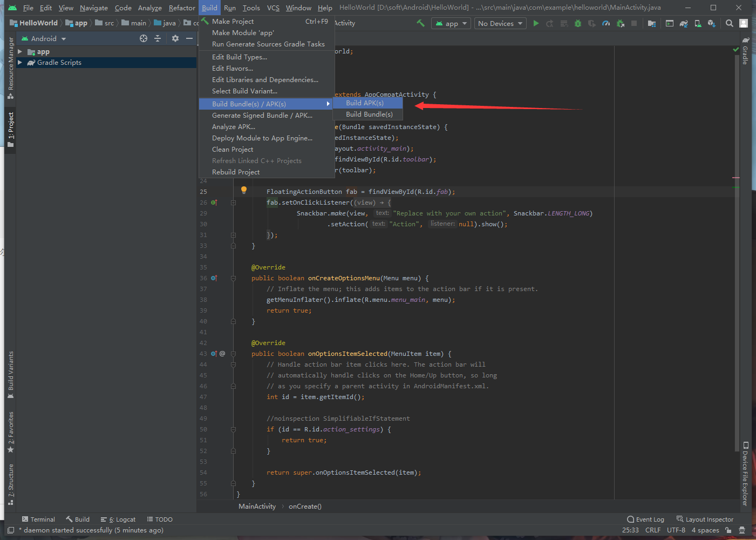This screenshot has height=540, width=756.
Task: Toggle the Build Variants side panel
Action: click(x=10, y=374)
